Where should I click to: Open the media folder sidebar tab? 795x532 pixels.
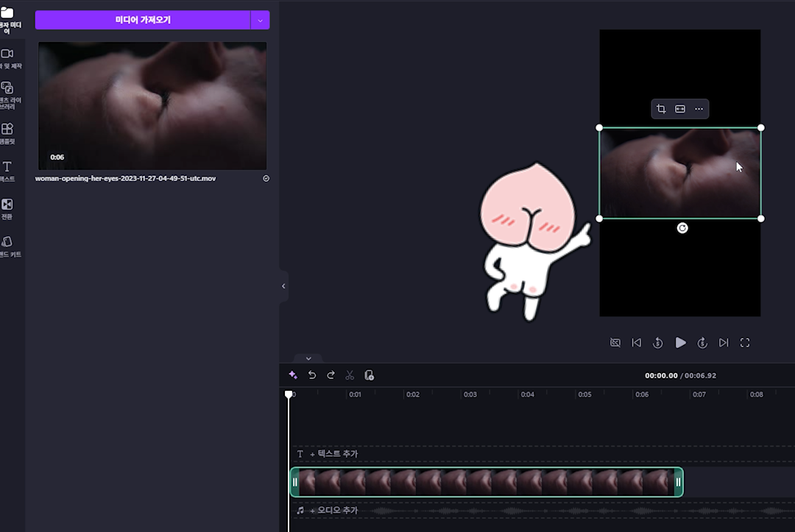click(x=9, y=19)
